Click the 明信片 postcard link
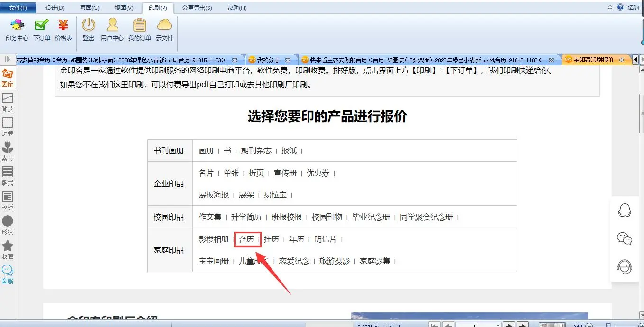Image resolution: width=644 pixels, height=327 pixels. 326,239
